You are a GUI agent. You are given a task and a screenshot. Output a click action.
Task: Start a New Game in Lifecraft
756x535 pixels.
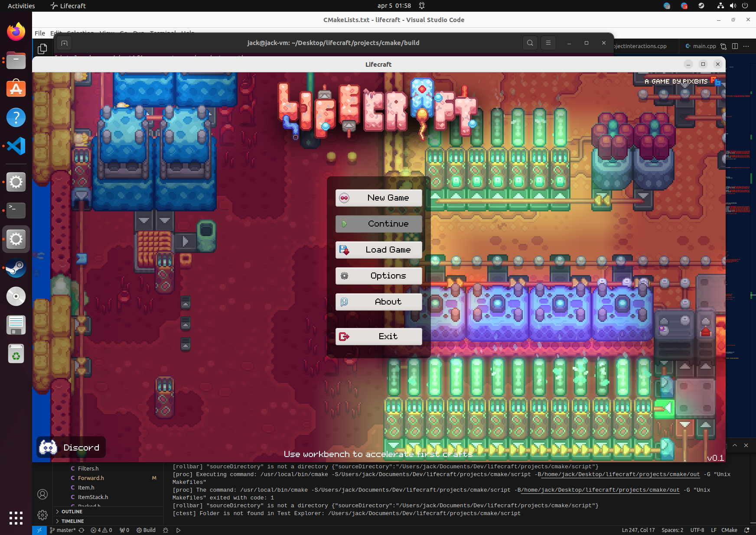pyautogui.click(x=378, y=198)
